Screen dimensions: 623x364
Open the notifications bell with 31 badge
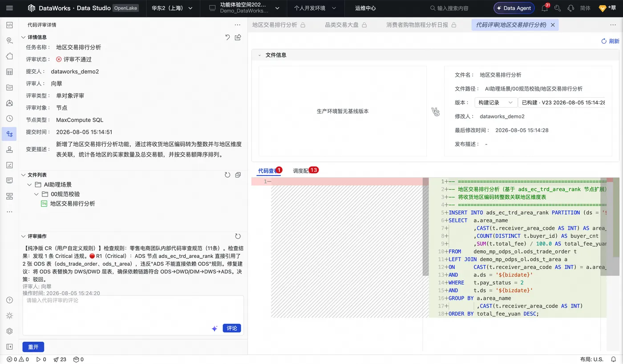click(x=545, y=8)
